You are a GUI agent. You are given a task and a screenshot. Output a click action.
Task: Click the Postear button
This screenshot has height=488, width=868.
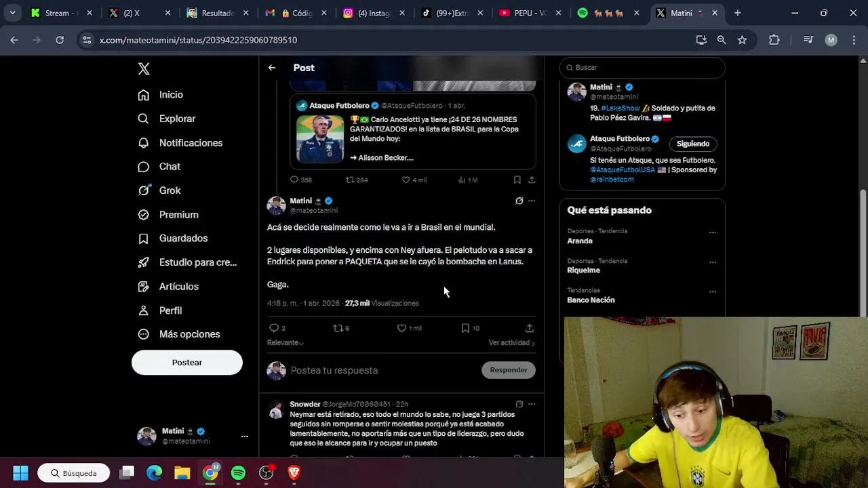pyautogui.click(x=187, y=363)
